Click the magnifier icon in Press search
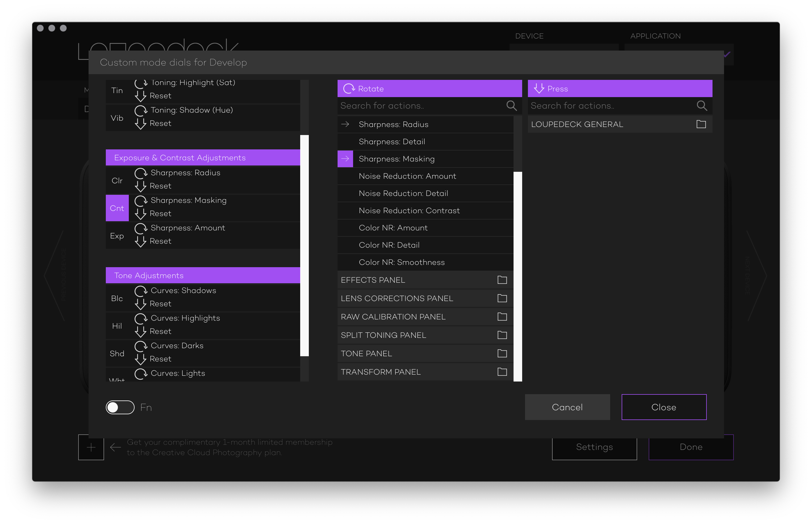The width and height of the screenshot is (812, 524). click(x=701, y=106)
